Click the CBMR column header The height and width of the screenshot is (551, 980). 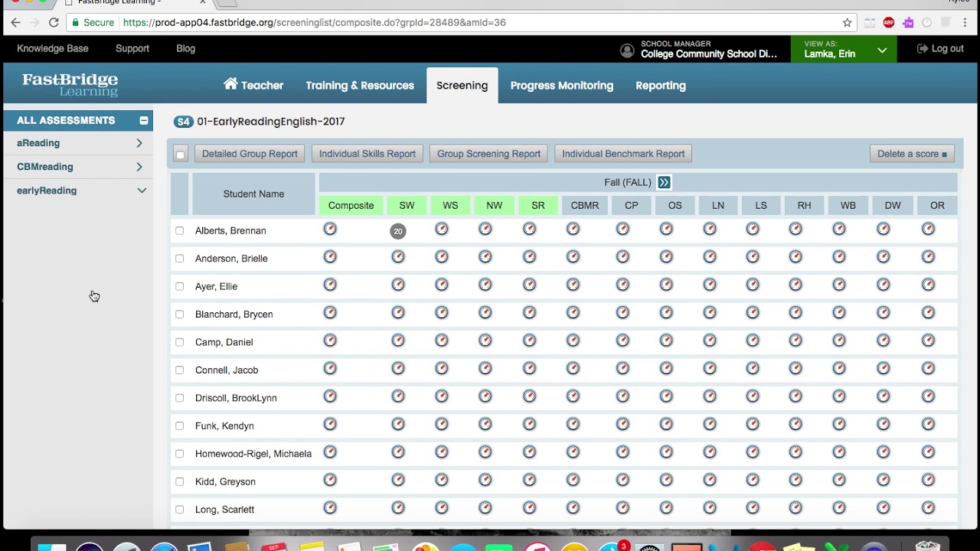(585, 205)
